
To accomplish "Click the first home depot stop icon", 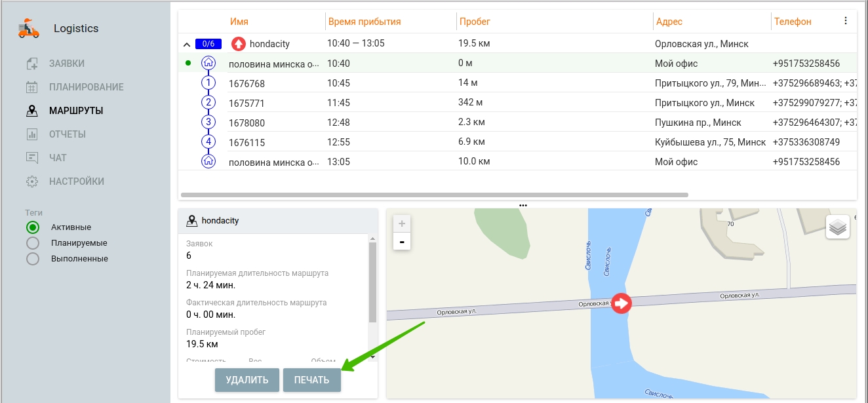I will (x=208, y=64).
